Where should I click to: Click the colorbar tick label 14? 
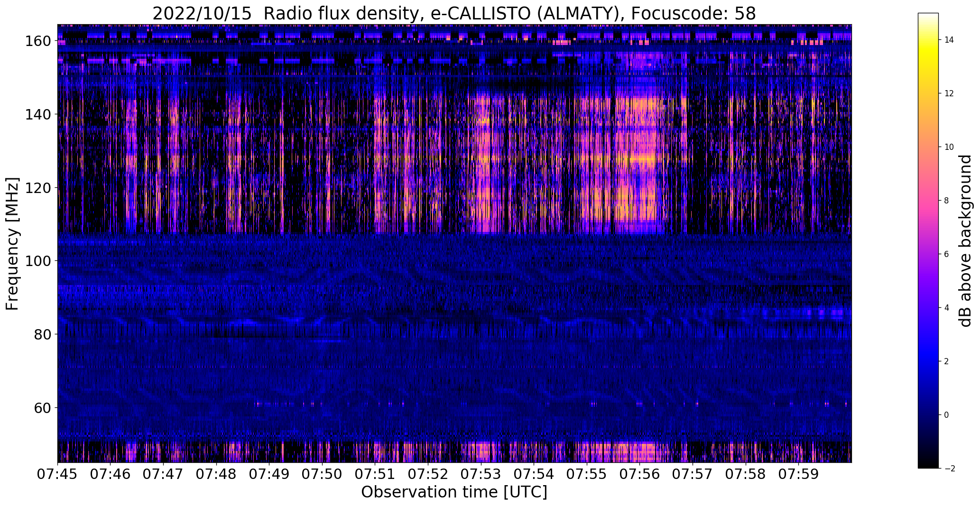point(949,40)
